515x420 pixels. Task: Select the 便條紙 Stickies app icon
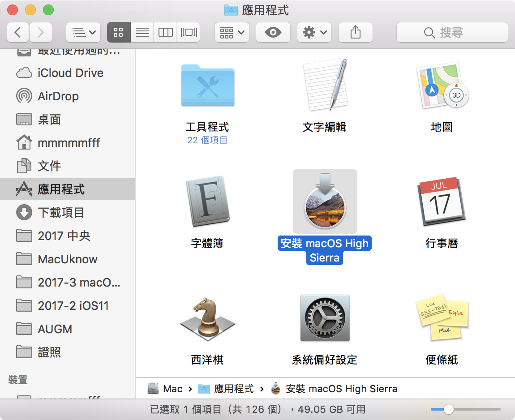(x=442, y=318)
